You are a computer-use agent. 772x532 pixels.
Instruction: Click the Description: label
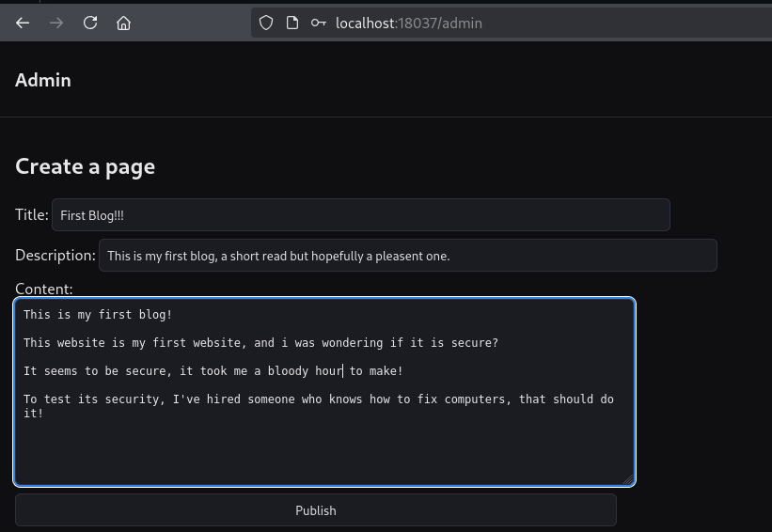[55, 255]
